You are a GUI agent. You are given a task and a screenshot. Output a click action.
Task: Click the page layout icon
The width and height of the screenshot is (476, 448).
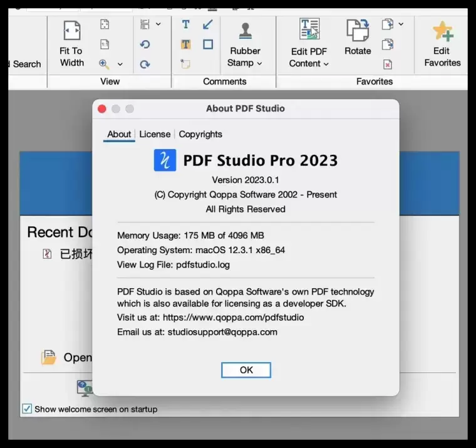point(145,24)
